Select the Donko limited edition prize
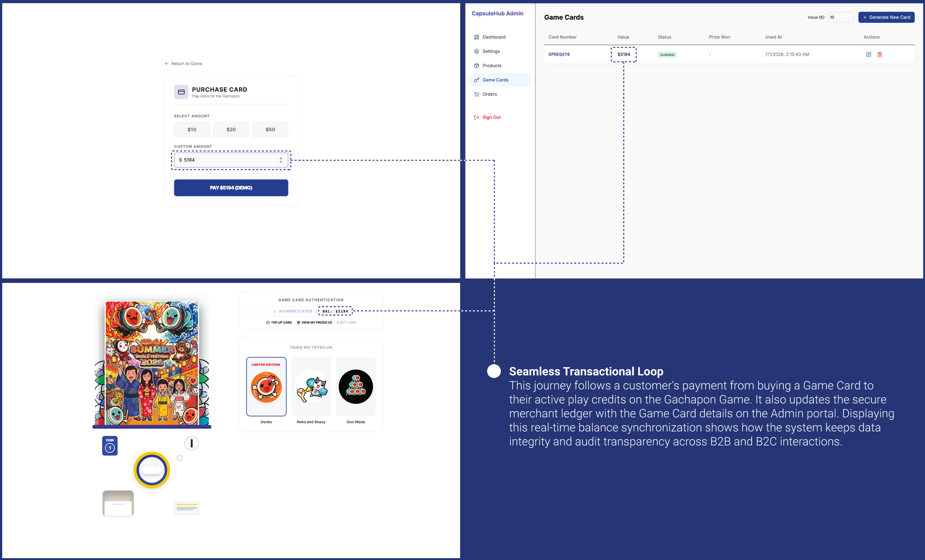 266,386
